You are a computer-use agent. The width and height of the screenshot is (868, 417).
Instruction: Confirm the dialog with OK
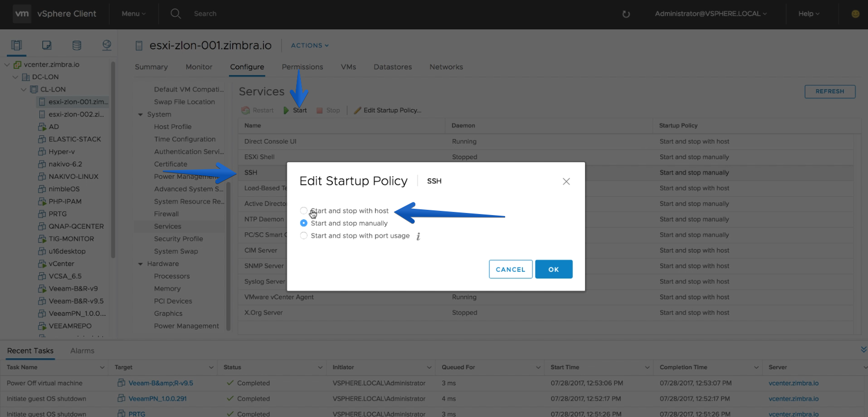click(x=554, y=269)
